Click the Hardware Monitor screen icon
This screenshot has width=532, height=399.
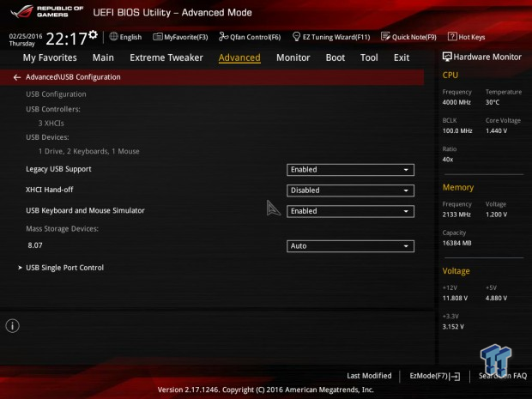pos(447,57)
